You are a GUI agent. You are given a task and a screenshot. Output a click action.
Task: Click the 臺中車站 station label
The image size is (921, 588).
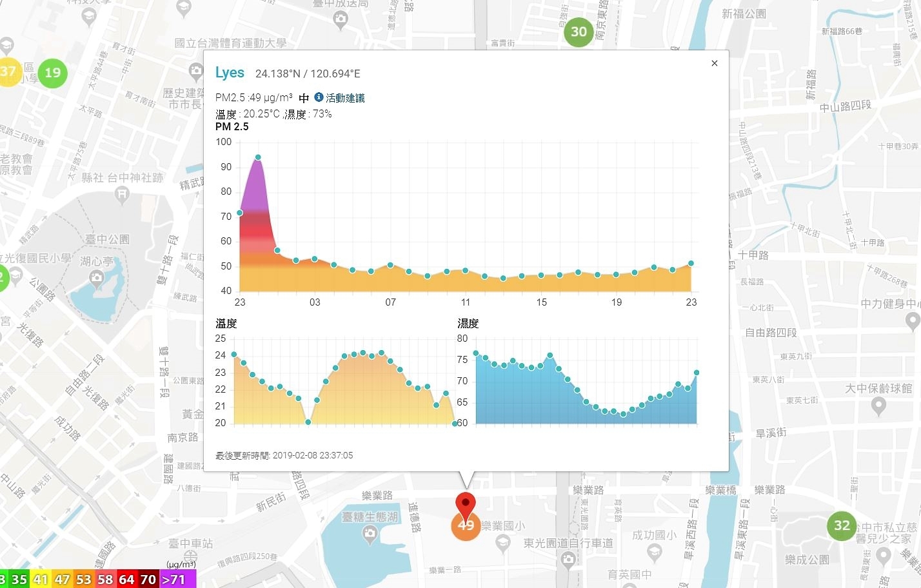(190, 544)
